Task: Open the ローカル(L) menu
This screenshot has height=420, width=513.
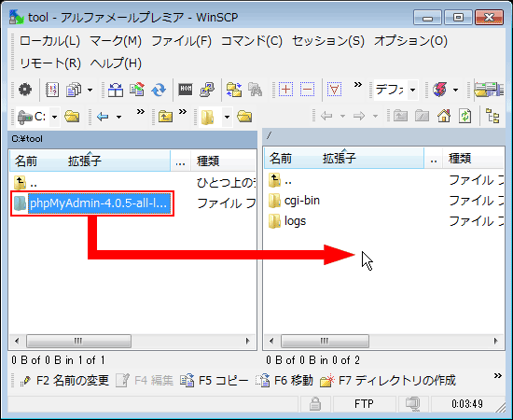Action: pyautogui.click(x=49, y=41)
